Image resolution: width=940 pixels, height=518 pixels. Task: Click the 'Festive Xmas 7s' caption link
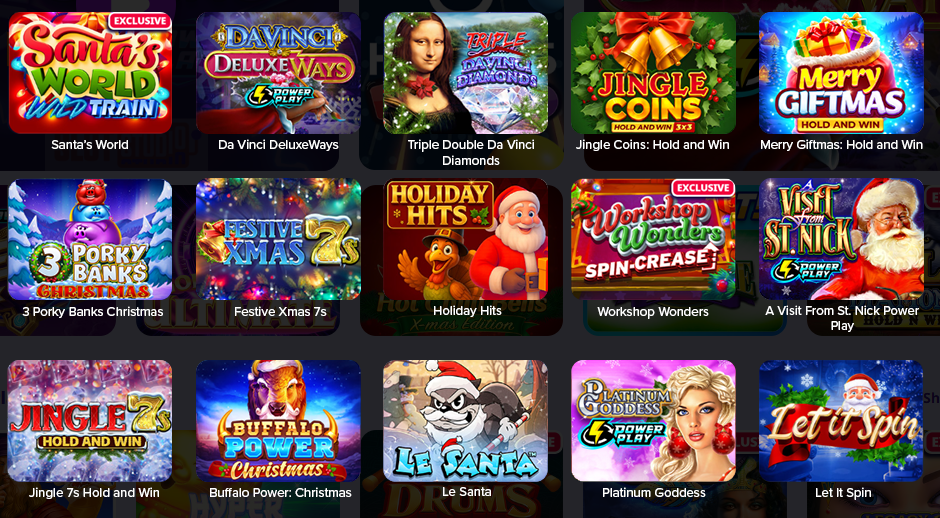(x=280, y=312)
